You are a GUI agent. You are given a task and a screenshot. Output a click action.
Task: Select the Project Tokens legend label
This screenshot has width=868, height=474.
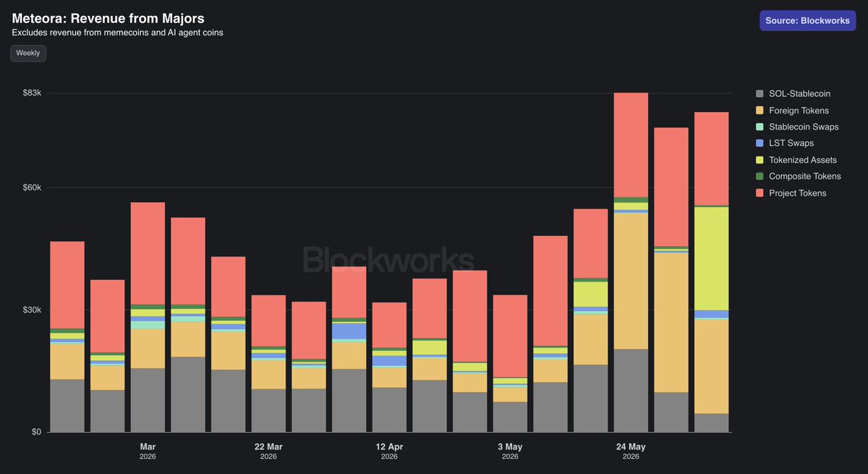pos(797,193)
